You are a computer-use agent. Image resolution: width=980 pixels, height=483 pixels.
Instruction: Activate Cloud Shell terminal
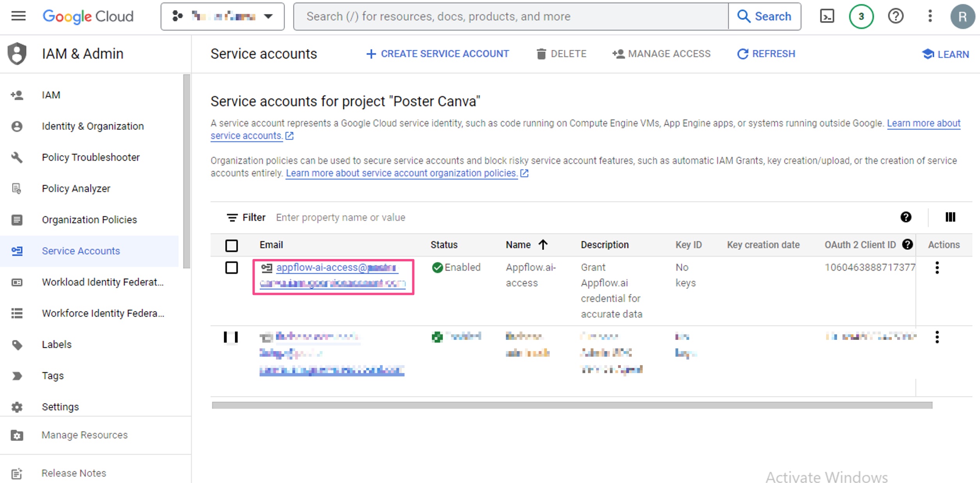tap(827, 16)
